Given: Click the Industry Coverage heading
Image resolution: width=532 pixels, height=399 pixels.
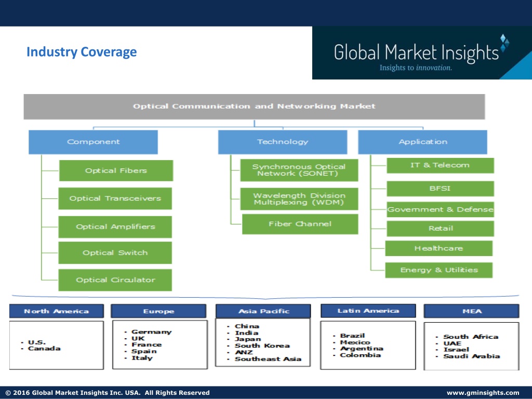Looking at the screenshot, I should pos(82,52).
